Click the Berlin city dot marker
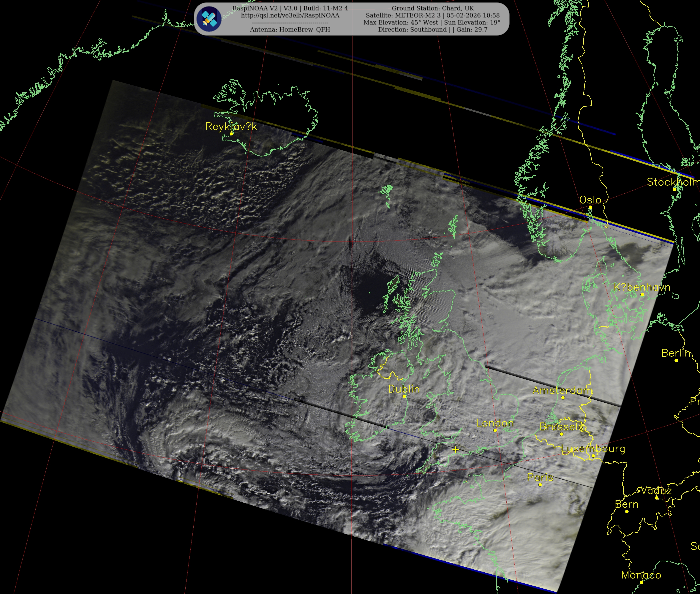 (x=676, y=360)
